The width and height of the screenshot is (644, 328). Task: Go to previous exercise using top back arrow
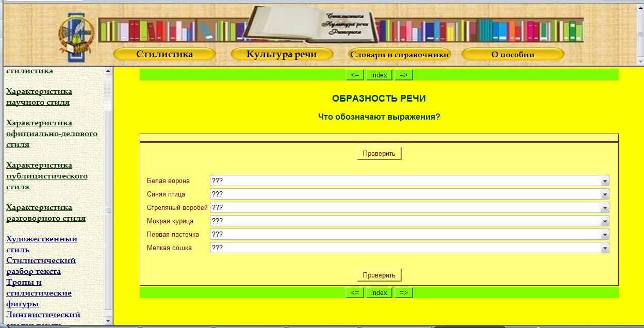354,75
